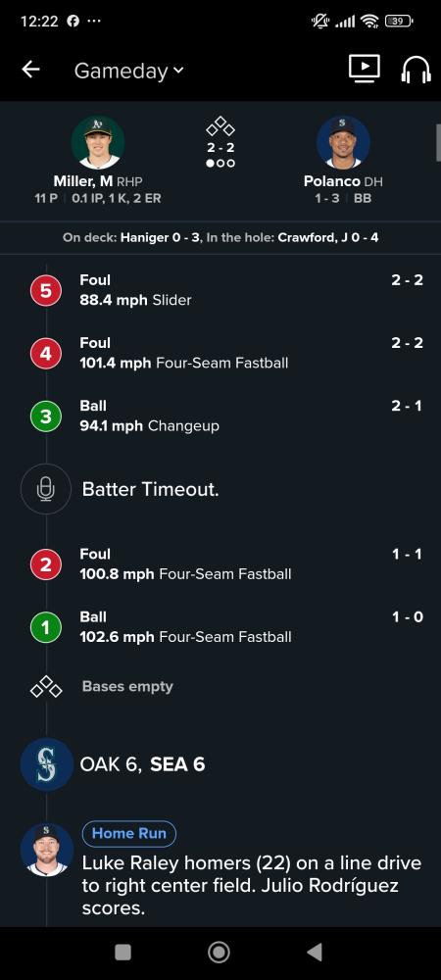Select pitch 3 green Ball marker
The image size is (441, 980).
[46, 416]
